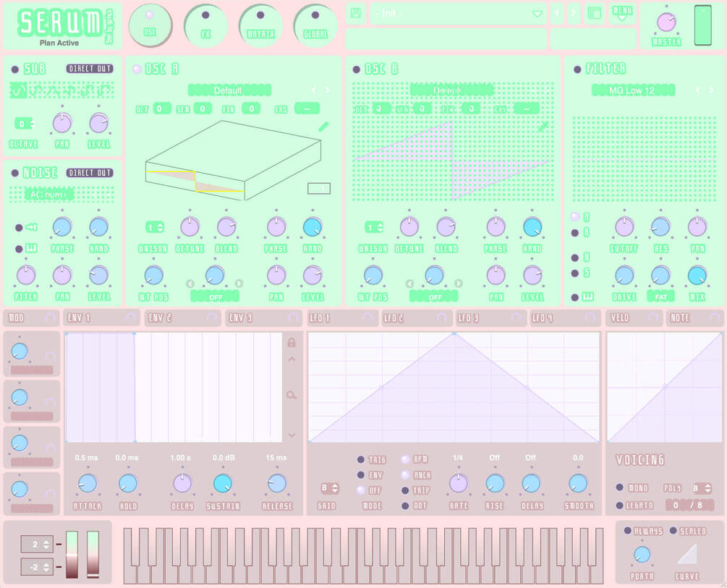Toggle filter routing for oscillator B
The width and height of the screenshot is (727, 588).
tap(575, 233)
